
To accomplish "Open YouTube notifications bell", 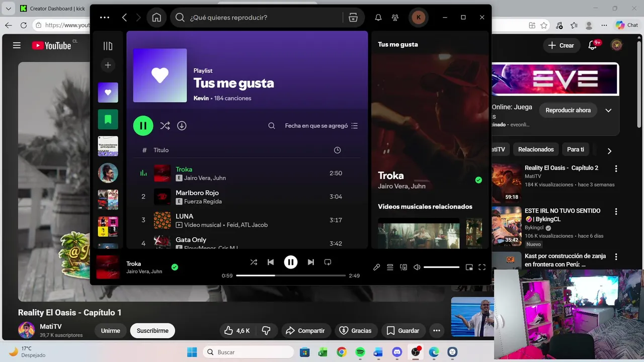I will click(593, 45).
